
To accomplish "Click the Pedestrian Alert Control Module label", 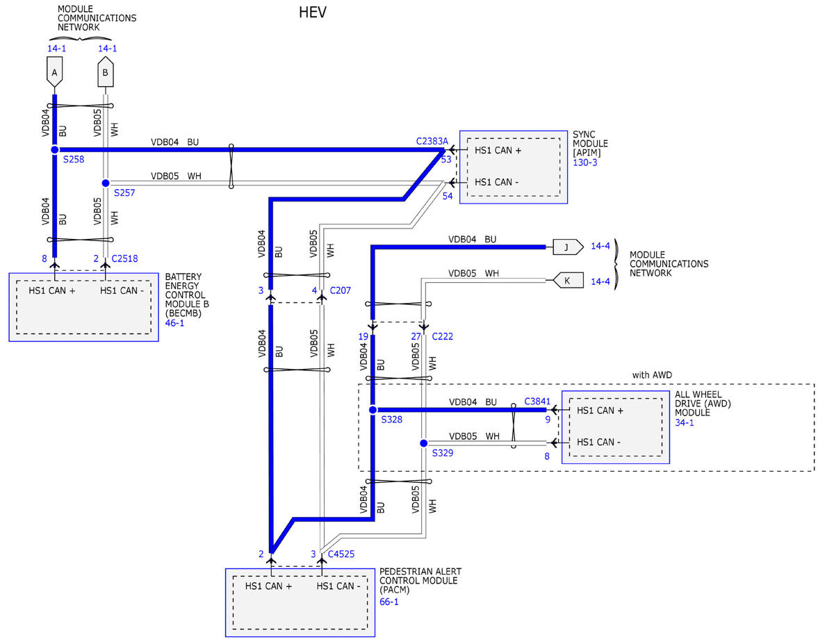I will point(420,581).
